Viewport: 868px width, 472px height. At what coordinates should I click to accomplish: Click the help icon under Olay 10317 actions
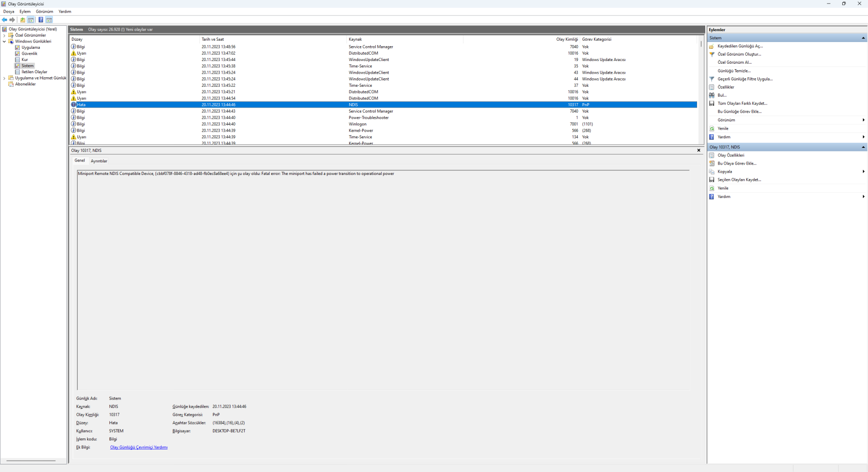tap(712, 197)
